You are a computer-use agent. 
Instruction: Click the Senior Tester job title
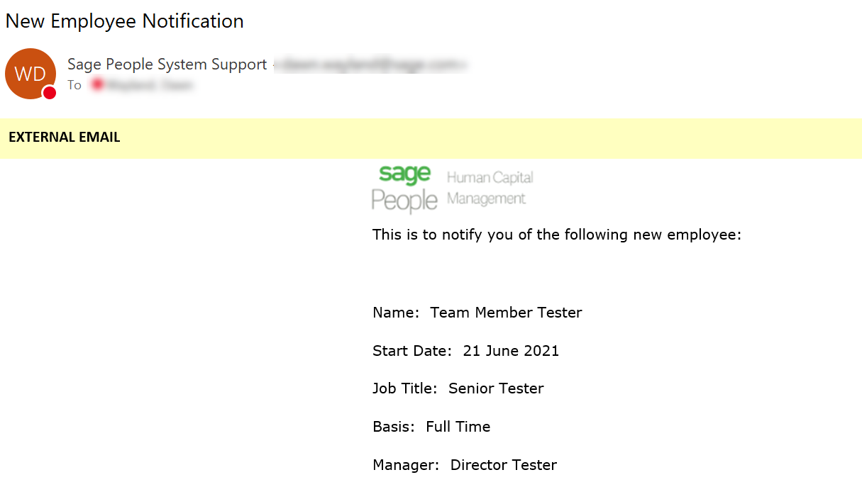pyautogui.click(x=496, y=388)
